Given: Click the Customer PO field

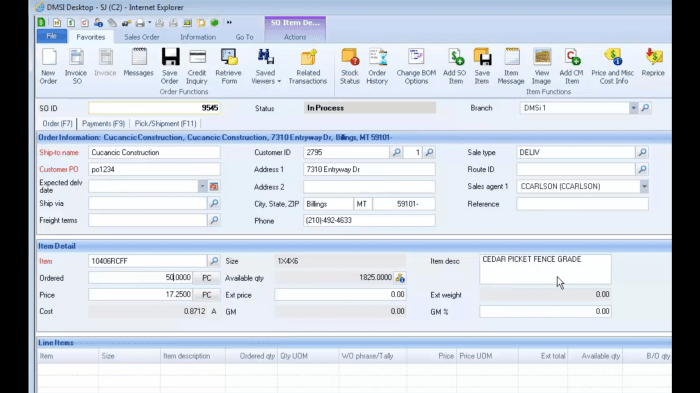Looking at the screenshot, I should [154, 169].
